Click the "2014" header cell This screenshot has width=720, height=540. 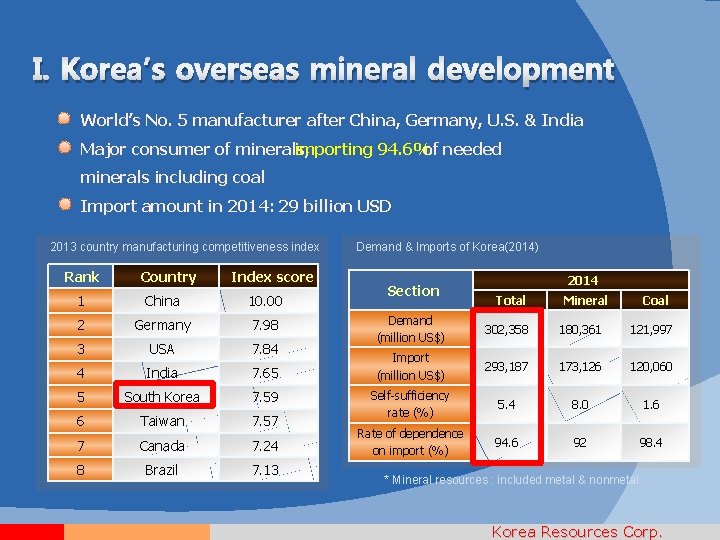[x=581, y=280]
